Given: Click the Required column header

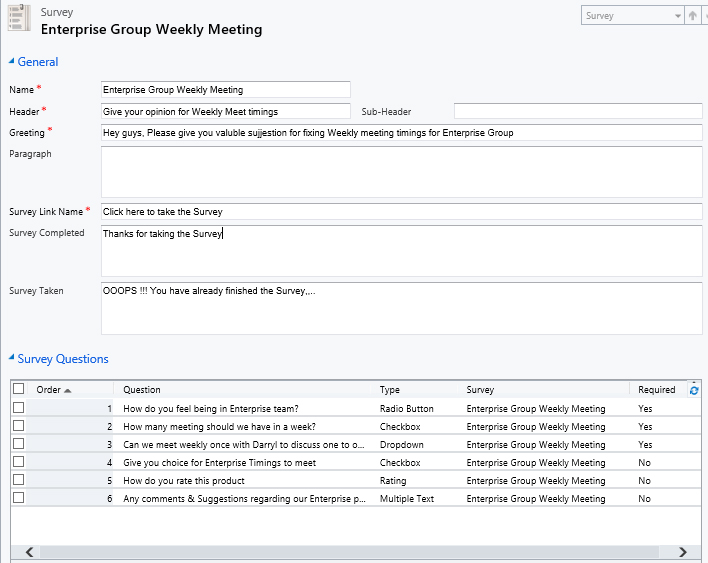Looking at the screenshot, I should click(x=657, y=390).
